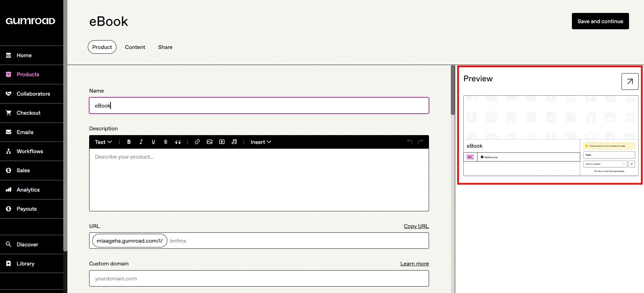Click the undo arrow in editor
This screenshot has height=293, width=644.
coord(410,142)
